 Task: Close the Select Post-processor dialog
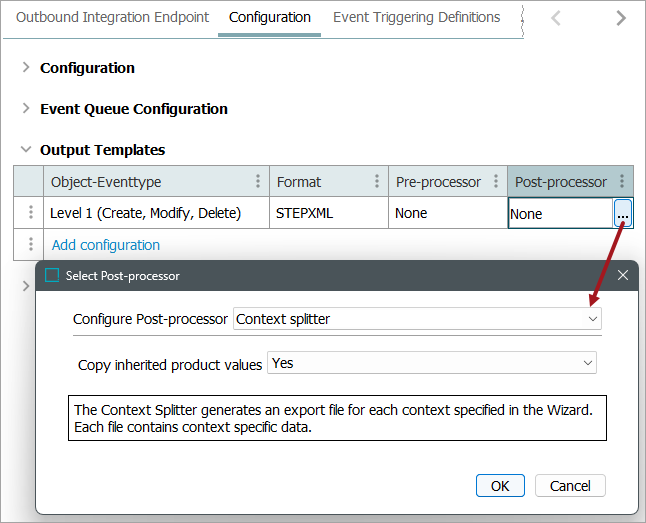tap(622, 275)
